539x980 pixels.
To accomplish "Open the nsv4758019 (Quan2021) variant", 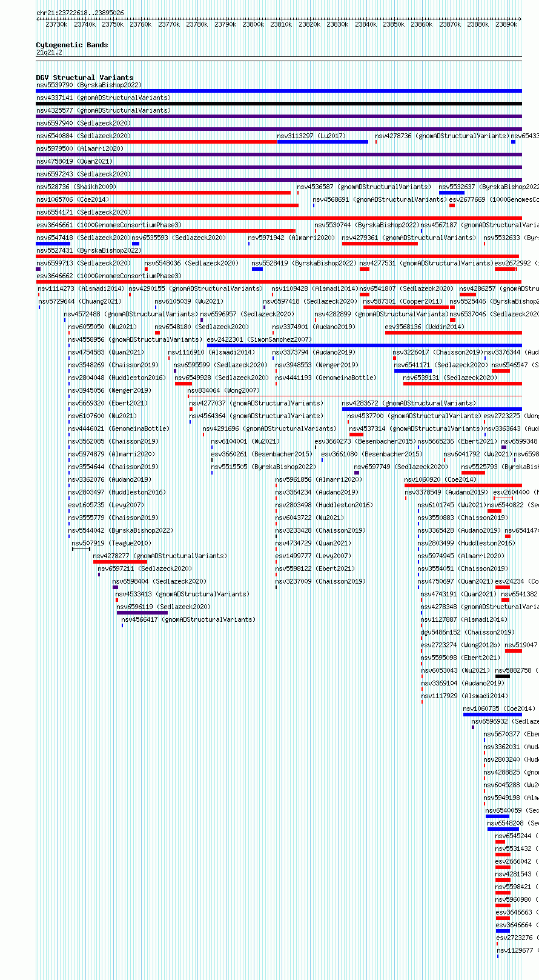I will coord(74,161).
